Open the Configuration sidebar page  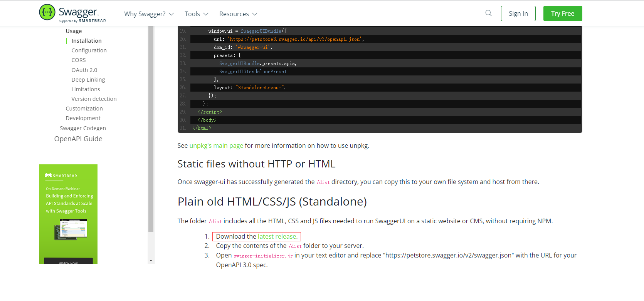[x=89, y=50]
